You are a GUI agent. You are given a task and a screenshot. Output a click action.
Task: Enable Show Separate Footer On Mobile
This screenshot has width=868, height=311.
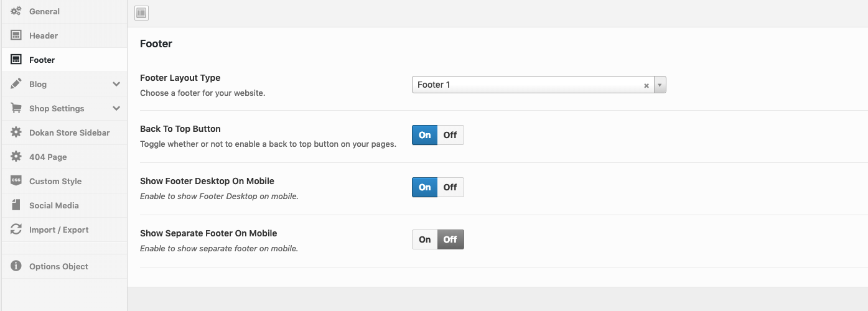(425, 239)
